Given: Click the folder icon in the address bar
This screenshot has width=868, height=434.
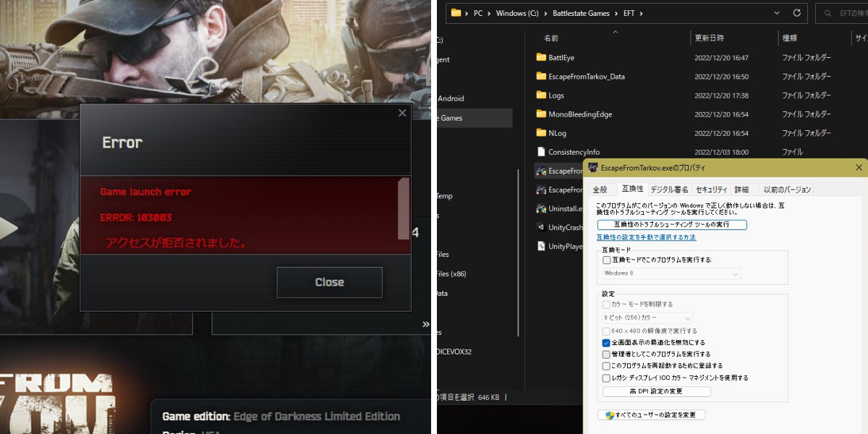Looking at the screenshot, I should pos(456,13).
